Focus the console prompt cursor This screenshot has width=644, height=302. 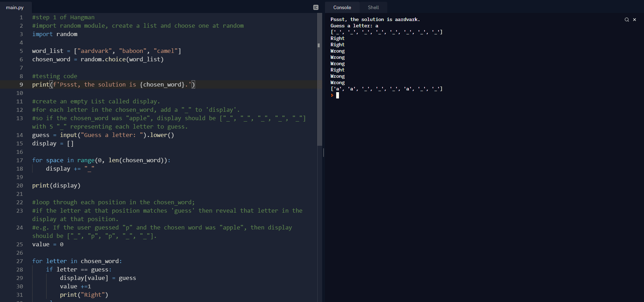click(x=337, y=95)
